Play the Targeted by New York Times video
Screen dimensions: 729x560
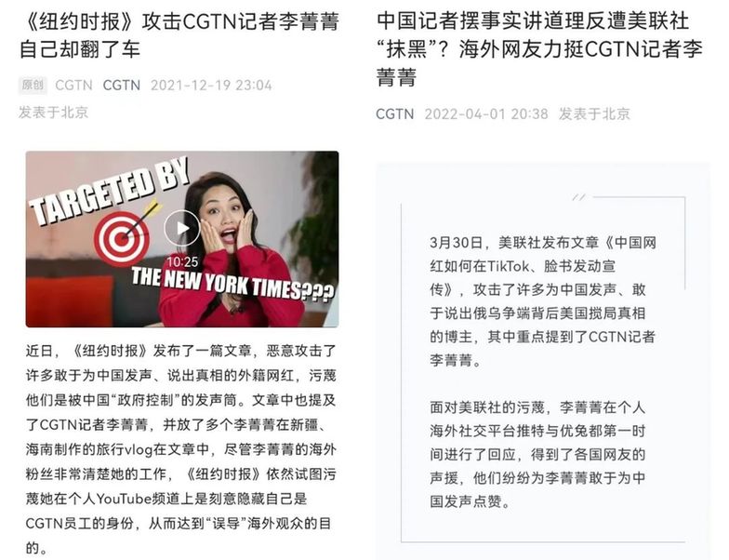point(182,228)
